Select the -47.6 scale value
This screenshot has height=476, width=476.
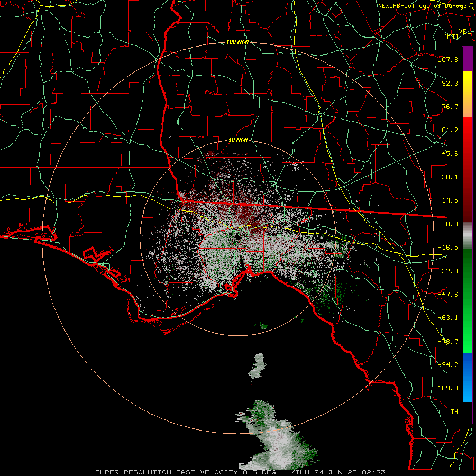point(448,294)
